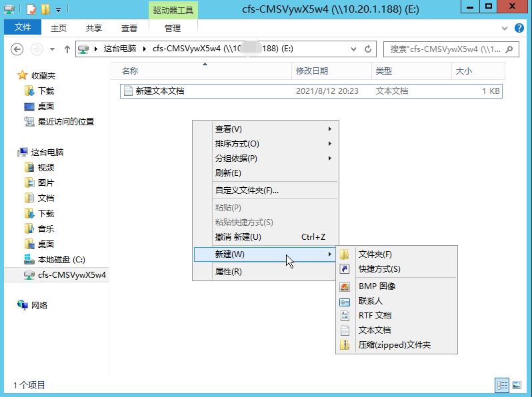Choose 撤消 新建(U) from context menu
532x397 pixels.
click(x=265, y=237)
